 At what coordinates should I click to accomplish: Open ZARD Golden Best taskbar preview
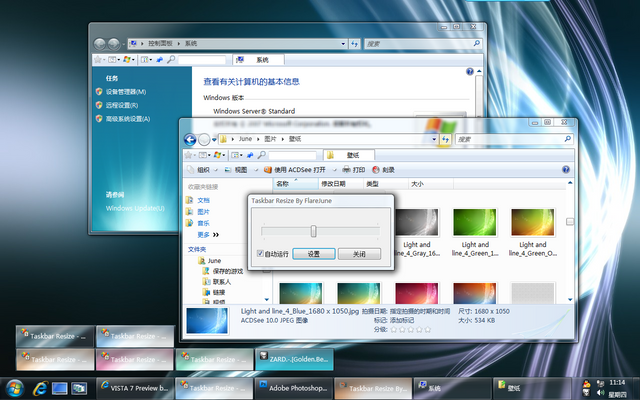click(294, 359)
